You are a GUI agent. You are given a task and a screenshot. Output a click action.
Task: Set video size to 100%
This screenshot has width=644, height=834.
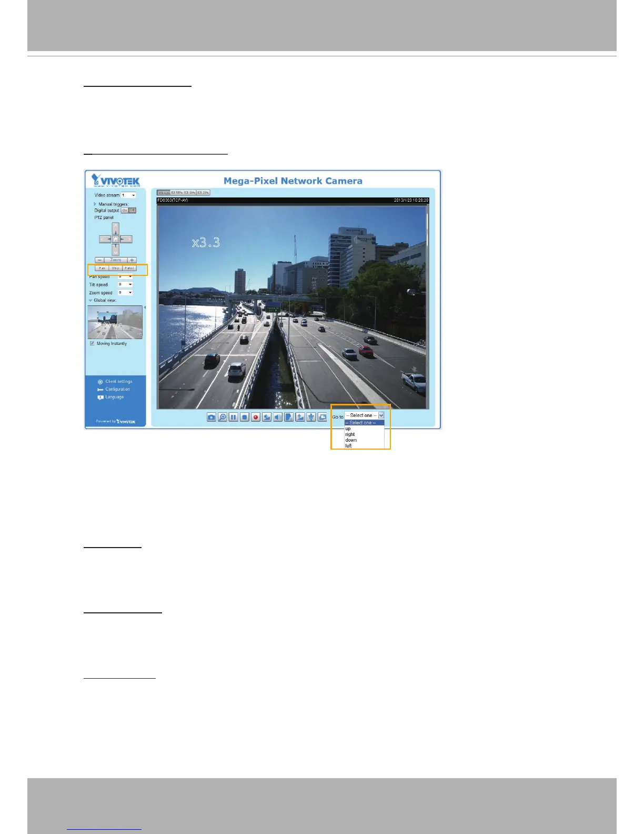pyautogui.click(x=177, y=193)
